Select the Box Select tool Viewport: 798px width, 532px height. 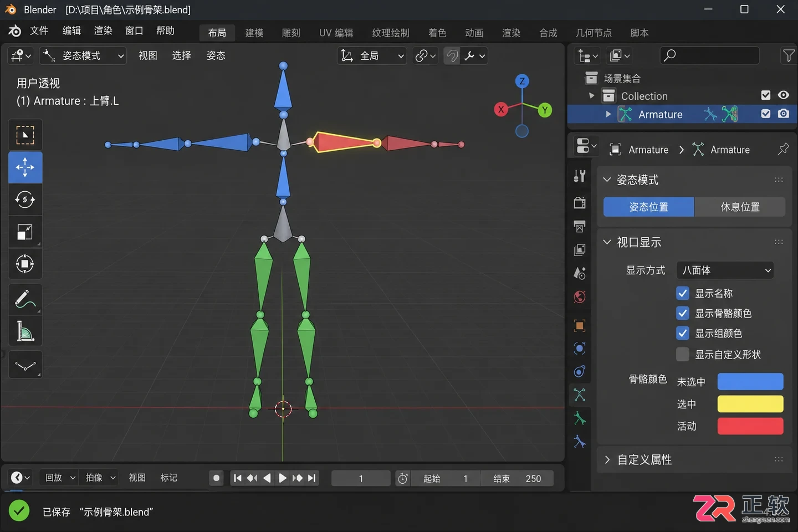[x=25, y=135]
